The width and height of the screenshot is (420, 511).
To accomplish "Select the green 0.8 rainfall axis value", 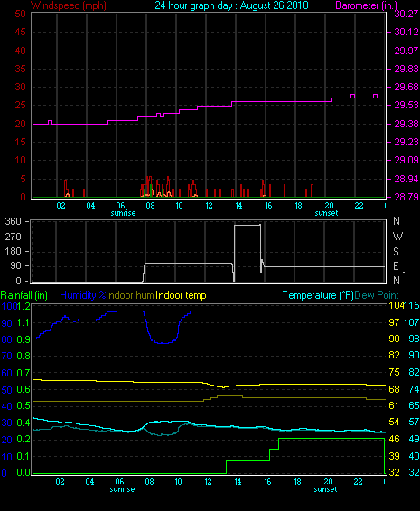I will pos(23,356).
